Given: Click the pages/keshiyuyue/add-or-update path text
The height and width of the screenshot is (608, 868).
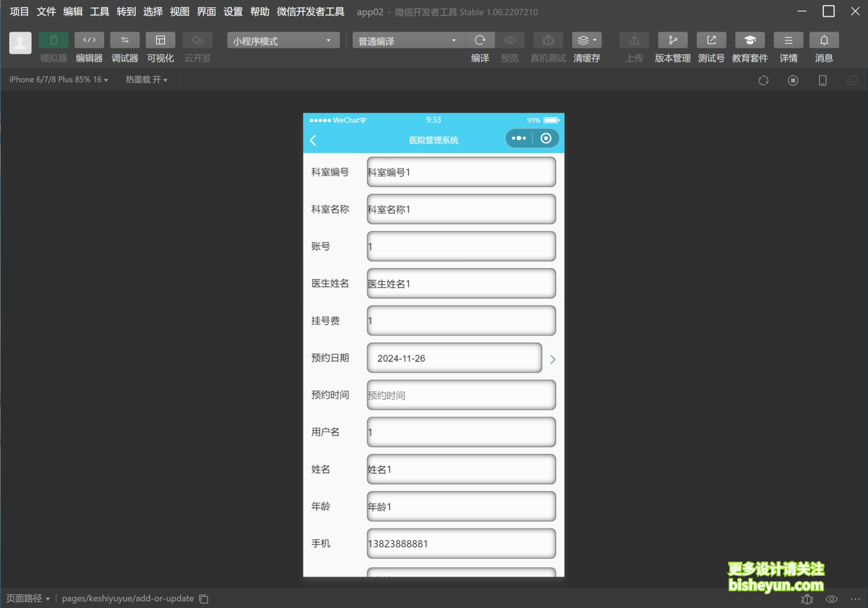Looking at the screenshot, I should (128, 598).
